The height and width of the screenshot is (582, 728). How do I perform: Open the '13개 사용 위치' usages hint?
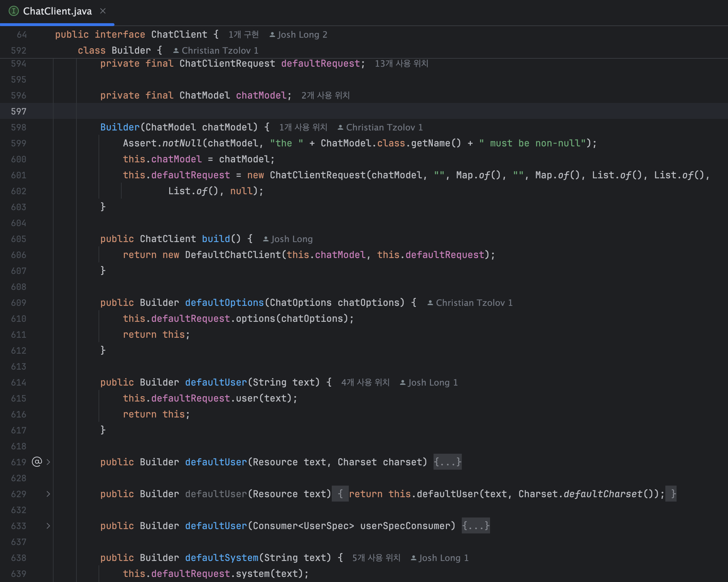pyautogui.click(x=401, y=63)
